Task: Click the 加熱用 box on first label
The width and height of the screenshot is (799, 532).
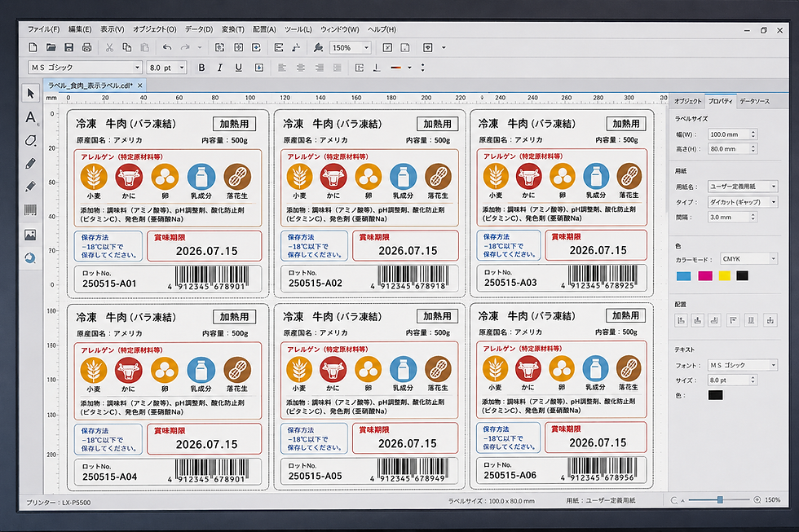Action: coord(234,124)
